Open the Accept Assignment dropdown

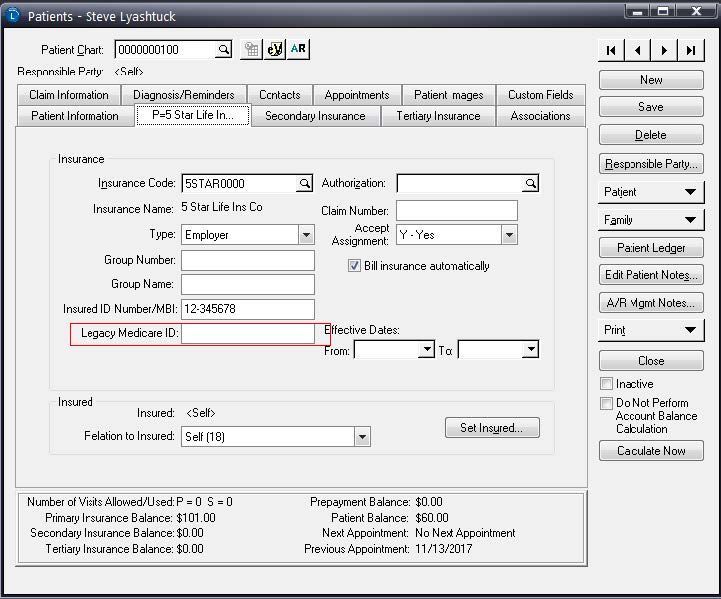pyautogui.click(x=509, y=235)
